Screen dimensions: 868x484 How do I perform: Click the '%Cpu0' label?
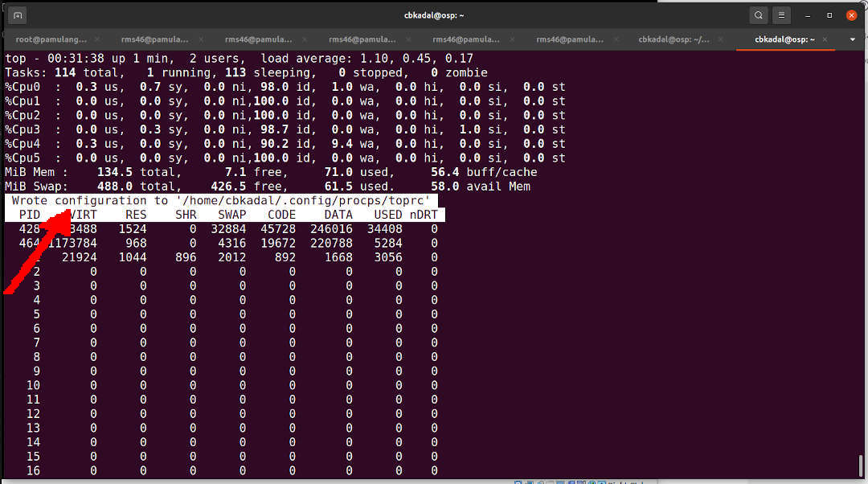click(x=23, y=87)
